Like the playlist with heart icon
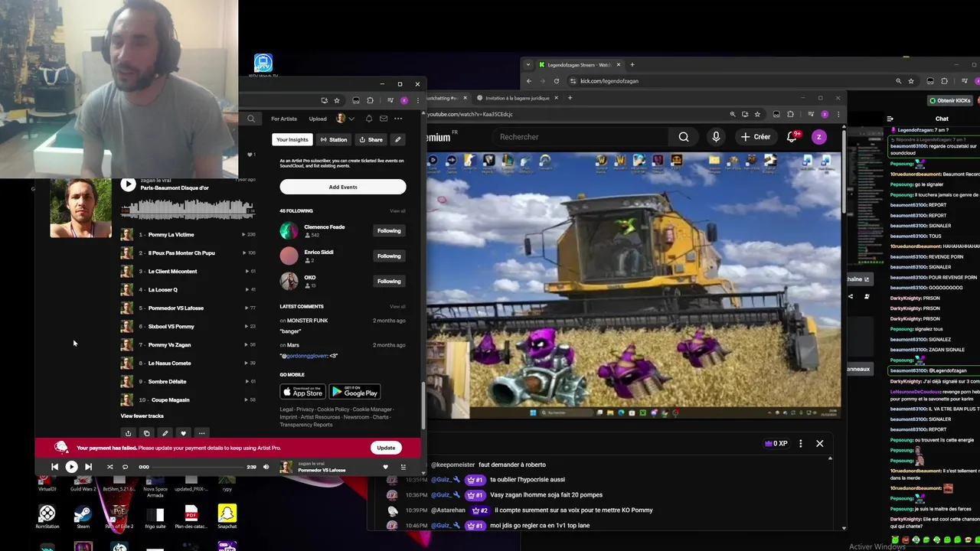The width and height of the screenshot is (980, 551). 183,433
